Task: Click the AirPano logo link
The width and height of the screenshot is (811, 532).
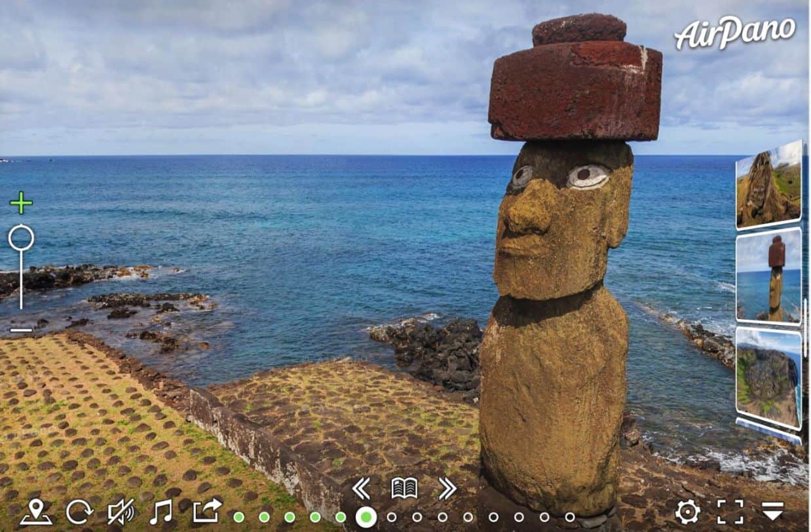Action: tap(734, 33)
